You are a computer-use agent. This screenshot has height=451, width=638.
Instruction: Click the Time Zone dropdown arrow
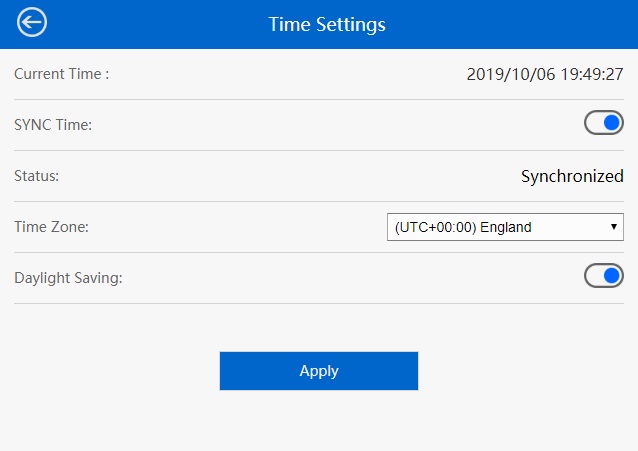(x=614, y=227)
